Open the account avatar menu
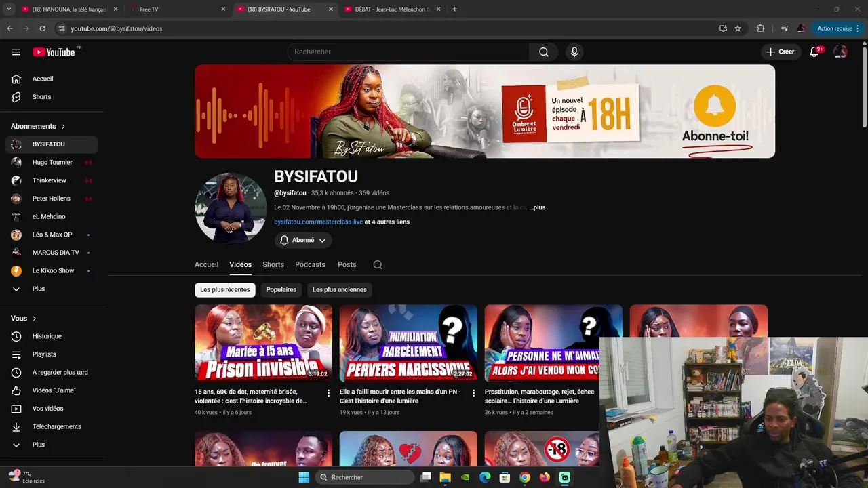 (840, 52)
